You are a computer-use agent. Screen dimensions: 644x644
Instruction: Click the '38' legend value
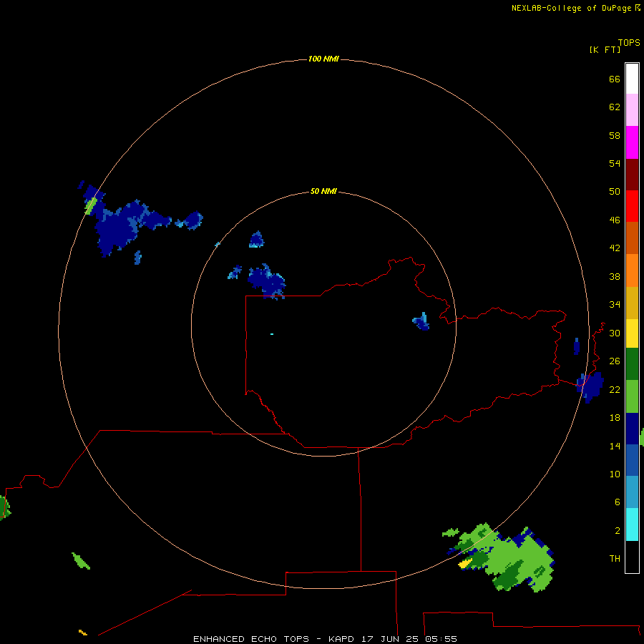click(615, 276)
